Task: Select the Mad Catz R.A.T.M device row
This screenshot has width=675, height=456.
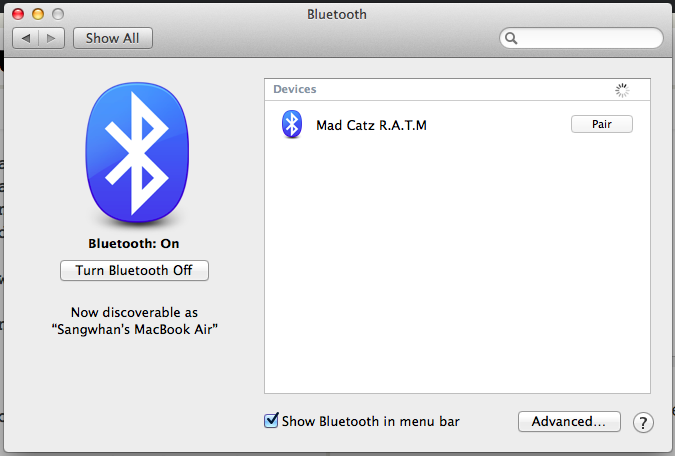Action: pyautogui.click(x=457, y=124)
